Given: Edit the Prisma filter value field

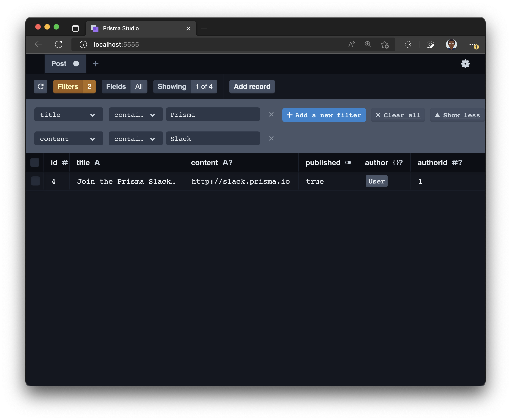Looking at the screenshot, I should [213, 115].
